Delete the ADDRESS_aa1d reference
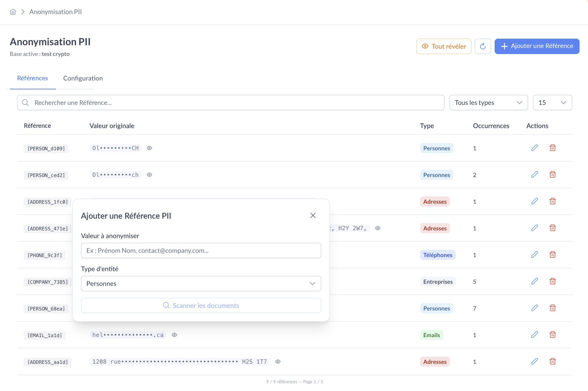 click(x=553, y=361)
